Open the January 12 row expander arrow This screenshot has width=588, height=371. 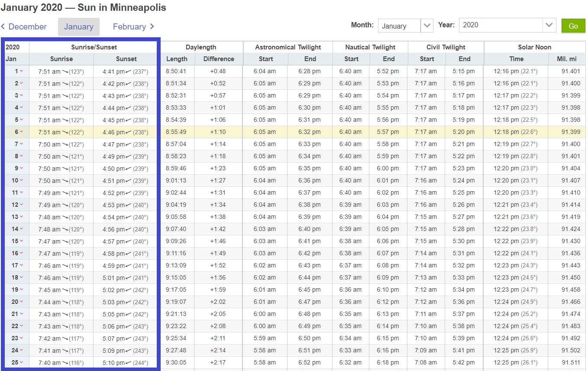(21, 205)
